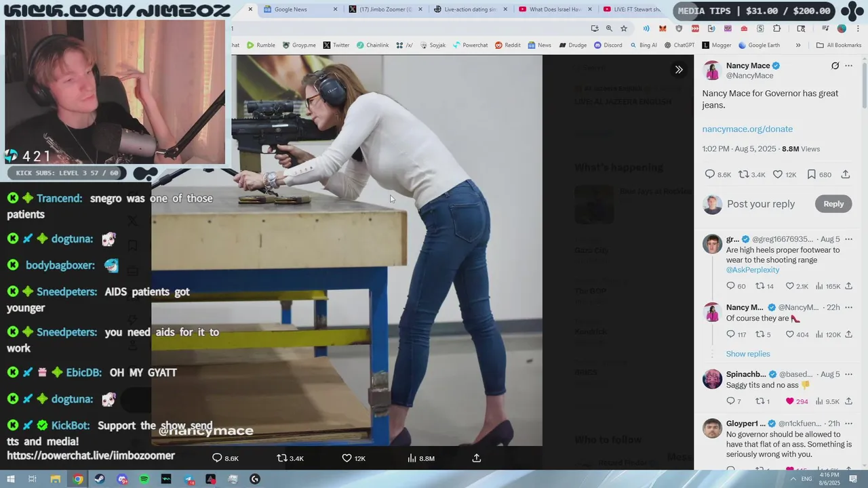Open Grok icon on Nancy Mace's tweet
The image size is (868, 488).
coord(835,66)
